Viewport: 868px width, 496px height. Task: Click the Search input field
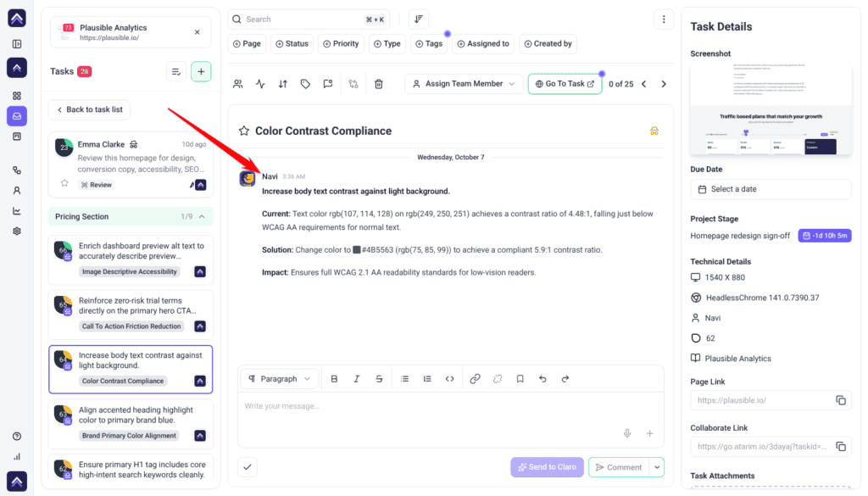tap(309, 20)
